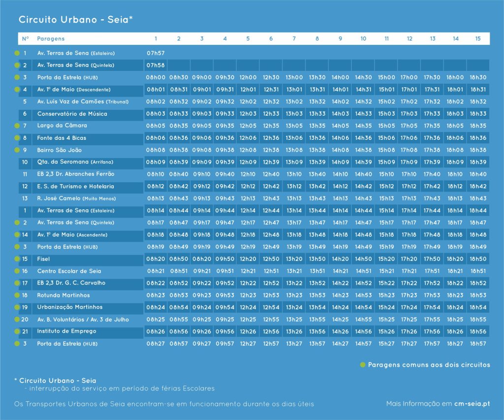Image resolution: width=504 pixels, height=420 pixels.
Task: Select the green dot next to Fonte das 4 Bicas
Action: point(17,138)
